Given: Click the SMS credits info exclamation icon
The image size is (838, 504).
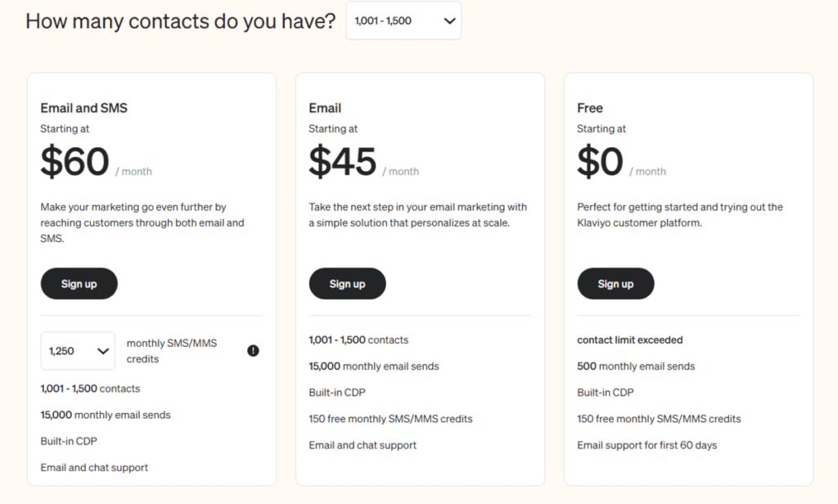Looking at the screenshot, I should point(254,351).
